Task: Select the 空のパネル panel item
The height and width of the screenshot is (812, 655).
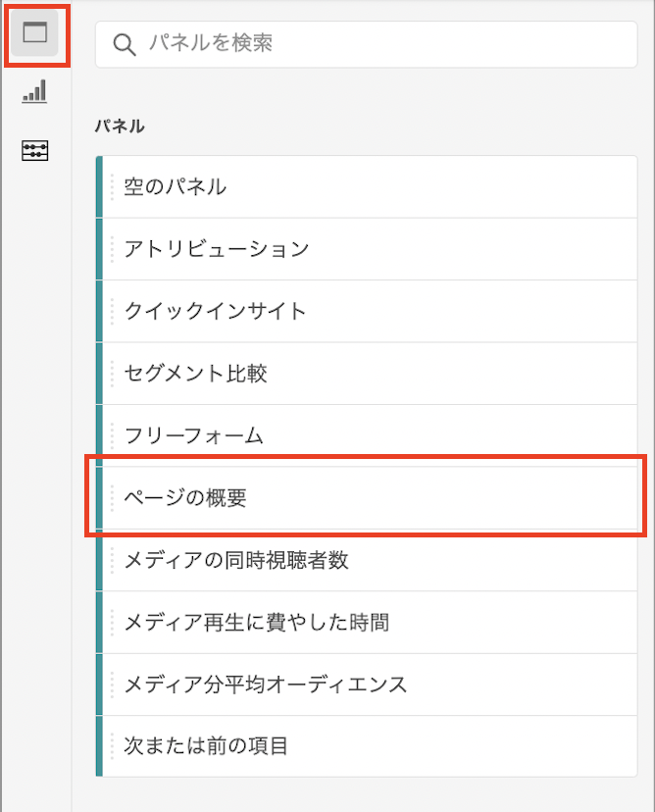Action: click(367, 187)
